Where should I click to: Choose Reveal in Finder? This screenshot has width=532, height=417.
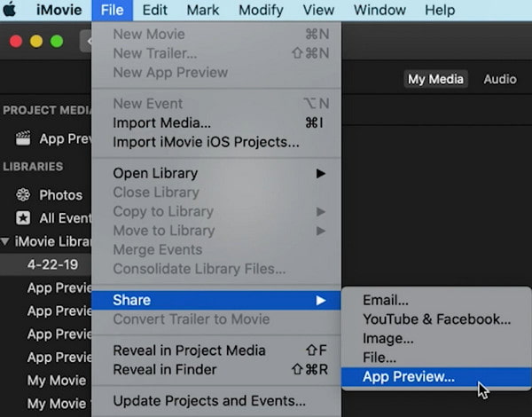click(x=216, y=369)
